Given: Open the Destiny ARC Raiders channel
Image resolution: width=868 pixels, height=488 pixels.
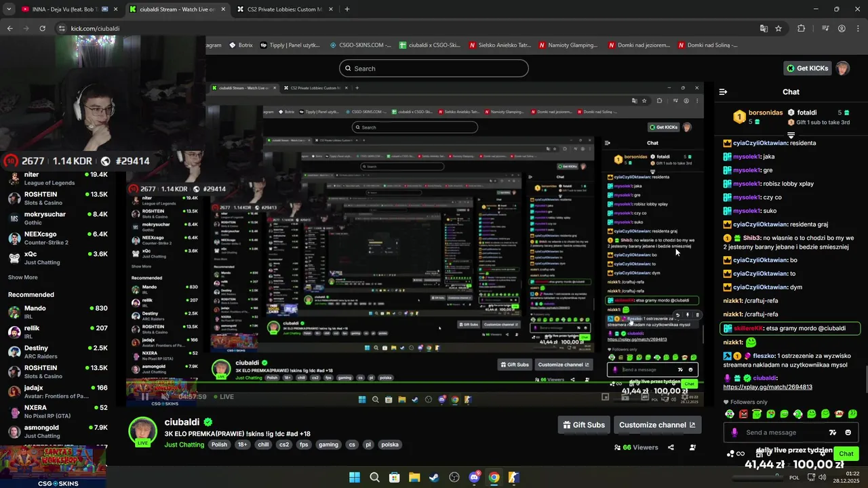Looking at the screenshot, I should pyautogui.click(x=58, y=352).
